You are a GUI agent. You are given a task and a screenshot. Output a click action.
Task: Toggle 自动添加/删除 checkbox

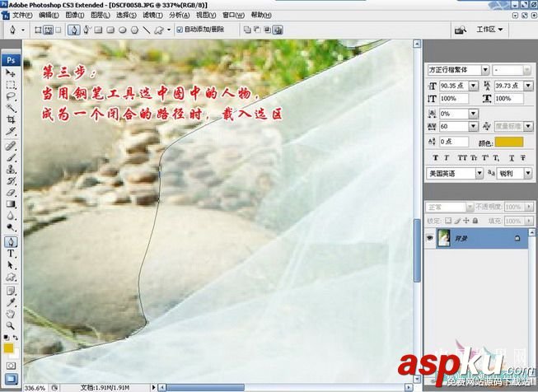tap(180, 30)
